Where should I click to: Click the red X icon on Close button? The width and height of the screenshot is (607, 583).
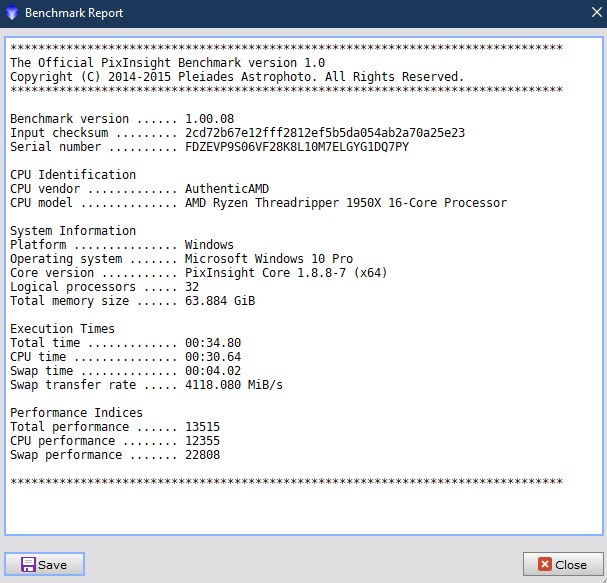pyautogui.click(x=545, y=564)
